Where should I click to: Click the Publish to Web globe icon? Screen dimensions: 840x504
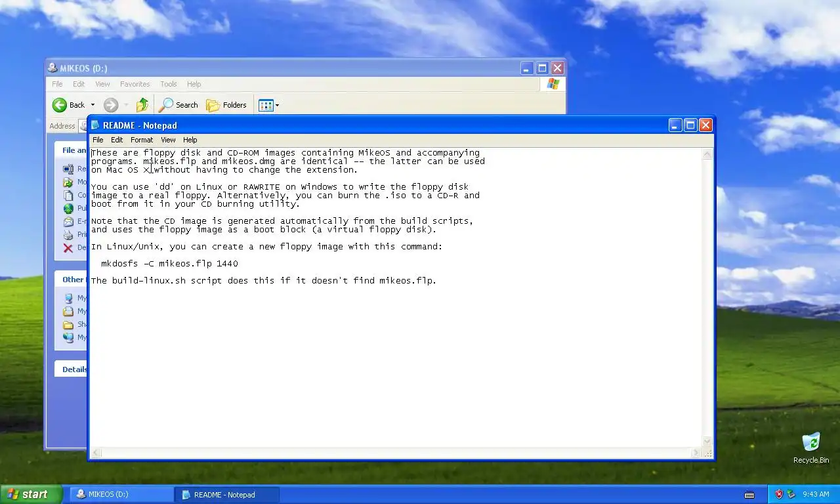(68, 208)
